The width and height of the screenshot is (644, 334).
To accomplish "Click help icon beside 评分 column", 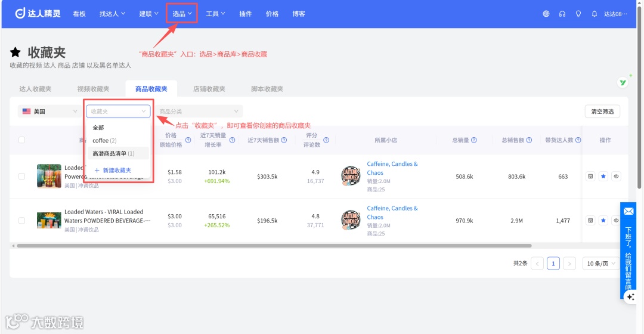I will tap(326, 140).
